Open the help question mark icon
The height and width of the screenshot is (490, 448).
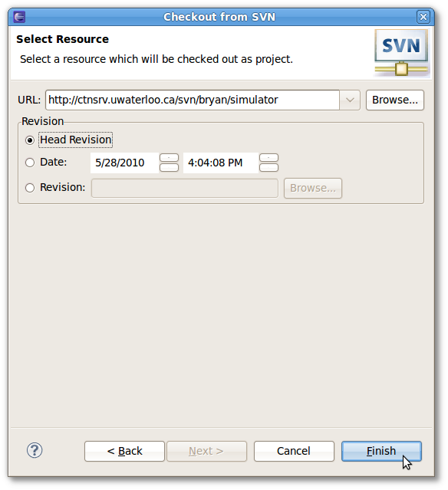click(35, 450)
